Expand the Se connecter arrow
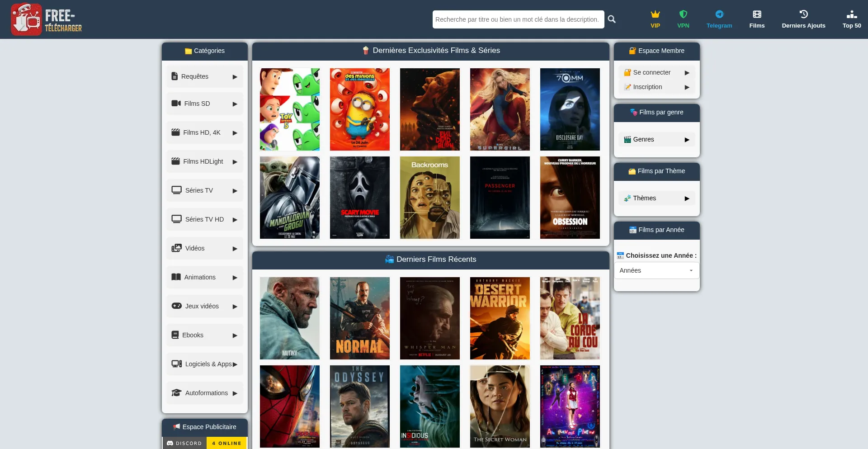This screenshot has width=868, height=449. coord(687,73)
